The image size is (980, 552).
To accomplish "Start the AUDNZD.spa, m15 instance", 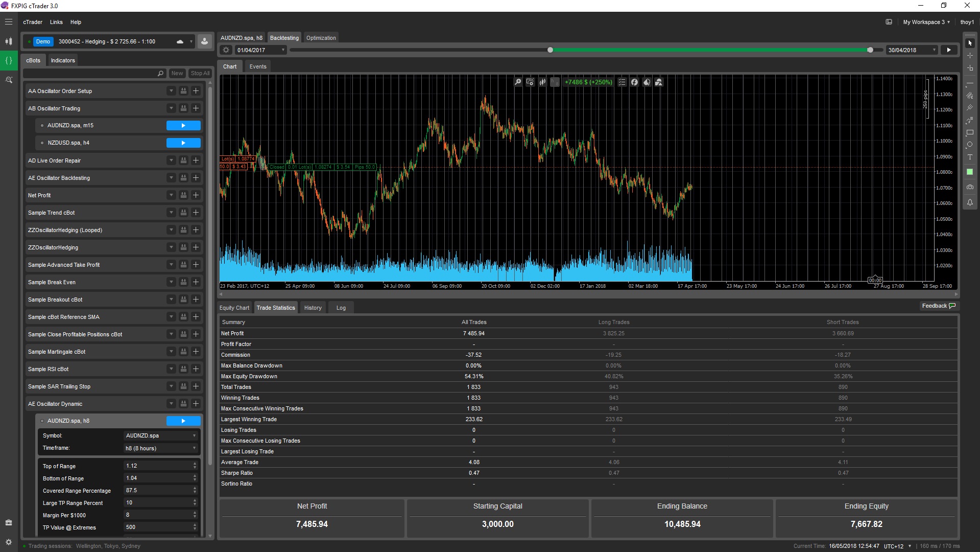I will click(183, 126).
